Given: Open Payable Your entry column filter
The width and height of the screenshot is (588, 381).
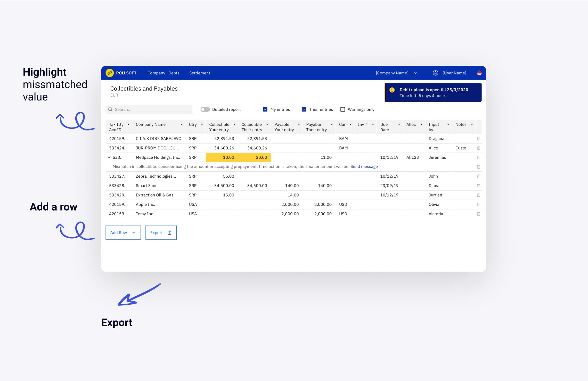Looking at the screenshot, I should click(x=299, y=124).
